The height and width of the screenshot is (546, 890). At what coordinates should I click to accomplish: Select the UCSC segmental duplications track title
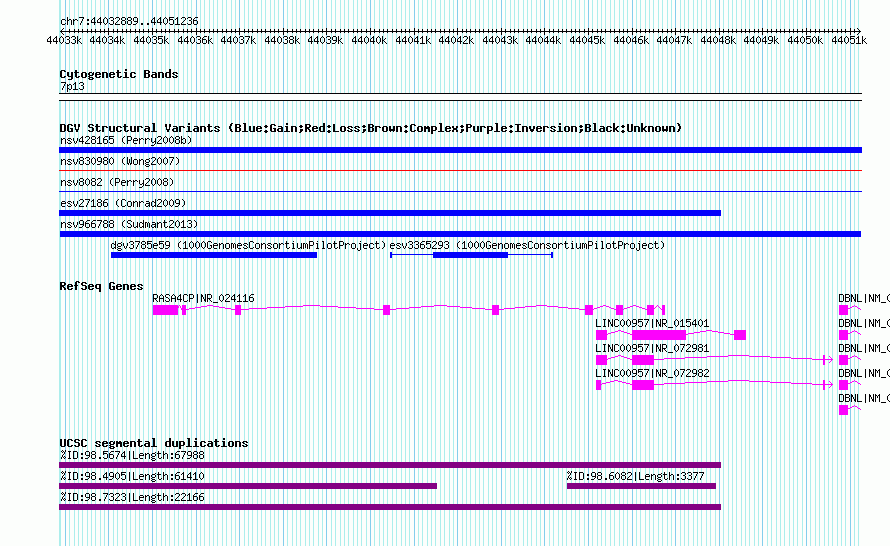click(154, 443)
